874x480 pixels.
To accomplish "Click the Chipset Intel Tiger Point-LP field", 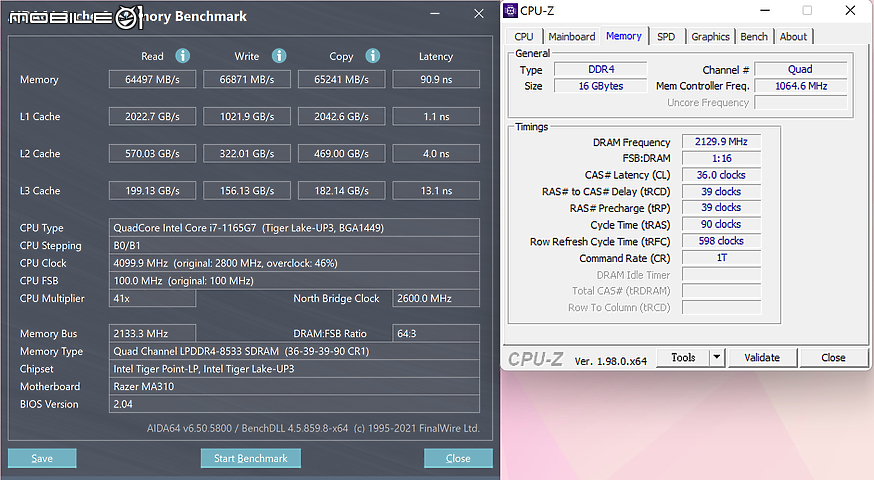I will [294, 369].
